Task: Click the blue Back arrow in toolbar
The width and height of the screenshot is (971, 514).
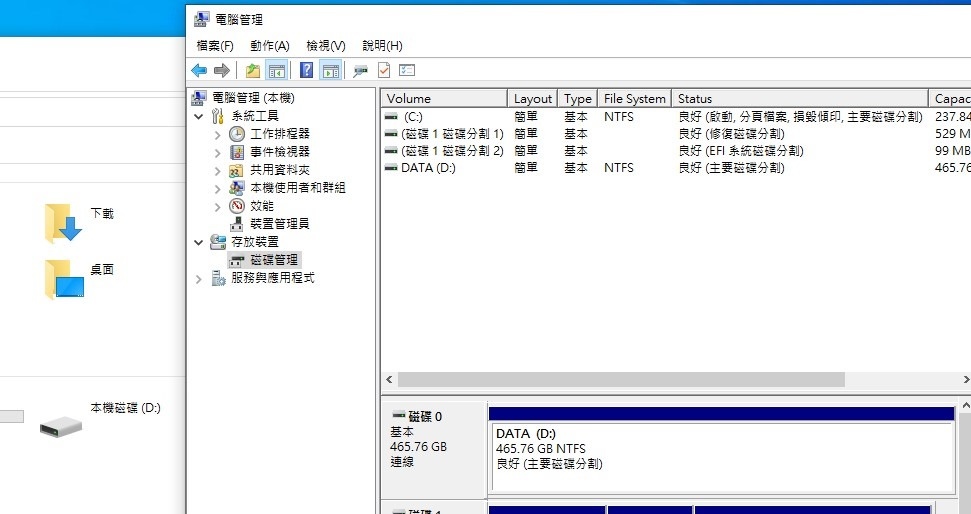Action: pyautogui.click(x=199, y=71)
